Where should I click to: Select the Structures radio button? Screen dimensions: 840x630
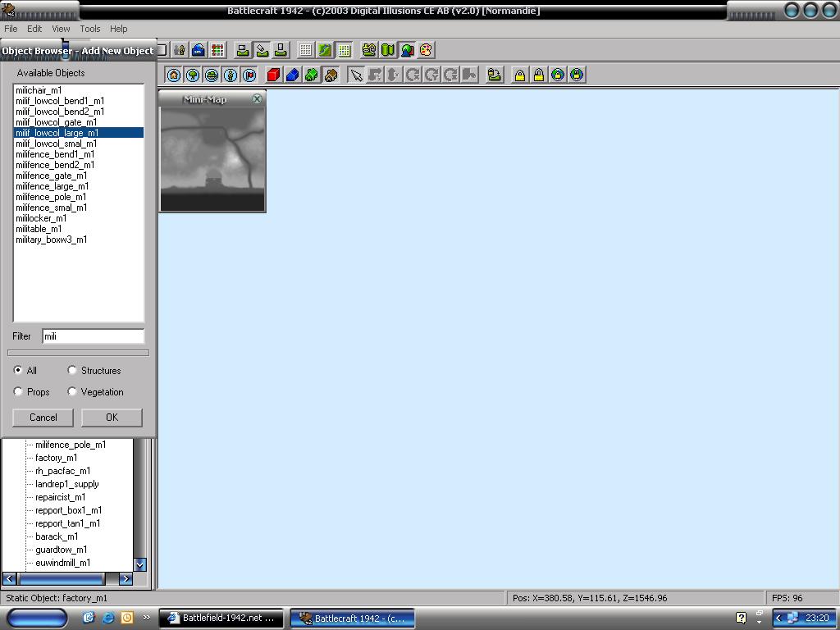click(72, 370)
